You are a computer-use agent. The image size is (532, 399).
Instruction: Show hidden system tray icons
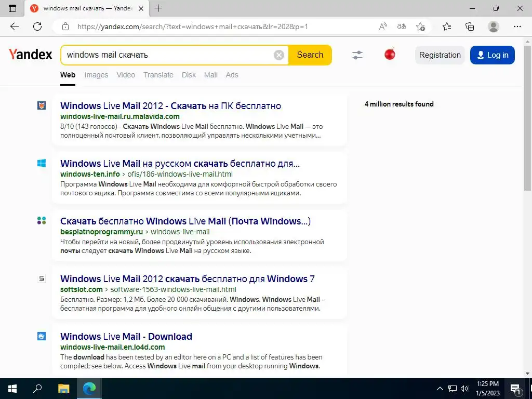coord(440,389)
